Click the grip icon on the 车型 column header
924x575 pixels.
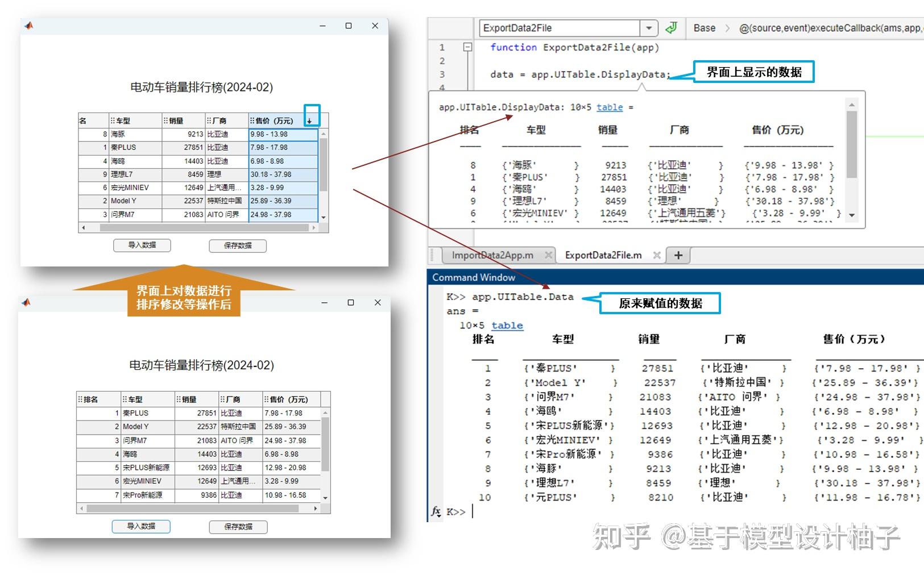[x=112, y=120]
